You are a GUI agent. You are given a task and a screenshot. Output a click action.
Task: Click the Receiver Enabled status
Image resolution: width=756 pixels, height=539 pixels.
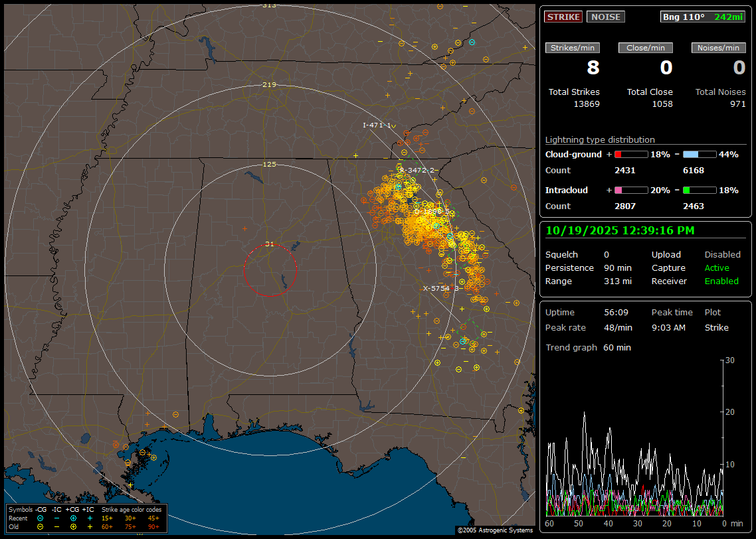pos(721,281)
